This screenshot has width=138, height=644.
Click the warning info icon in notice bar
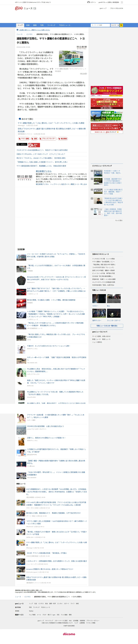[x=18, y=30]
